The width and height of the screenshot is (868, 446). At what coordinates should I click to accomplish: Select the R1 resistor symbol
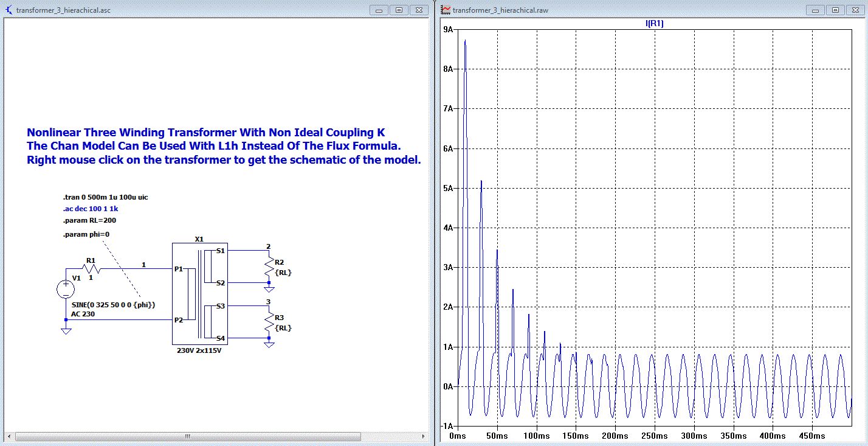[x=91, y=269]
